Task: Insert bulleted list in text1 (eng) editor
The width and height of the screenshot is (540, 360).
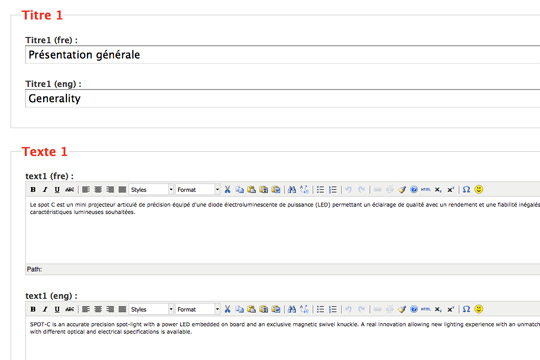Action: [x=320, y=309]
